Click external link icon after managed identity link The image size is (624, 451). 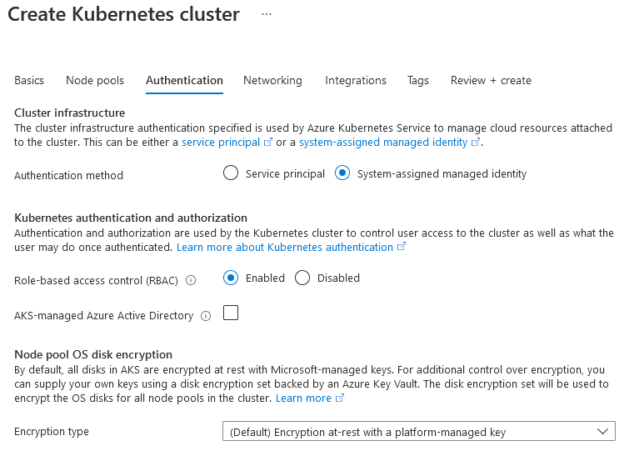pyautogui.click(x=475, y=142)
